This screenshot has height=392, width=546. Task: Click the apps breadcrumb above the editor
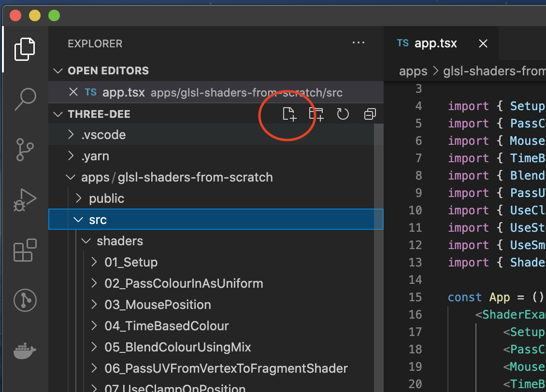pos(413,71)
